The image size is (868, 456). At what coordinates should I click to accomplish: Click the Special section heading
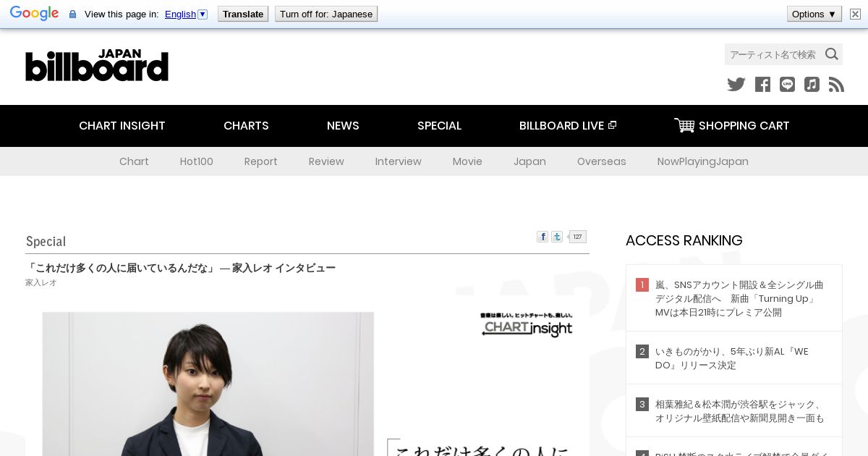[46, 241]
